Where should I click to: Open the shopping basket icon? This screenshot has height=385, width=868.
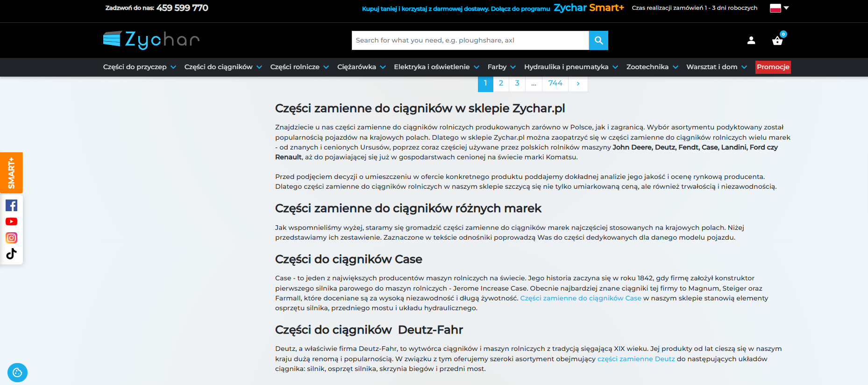(777, 41)
